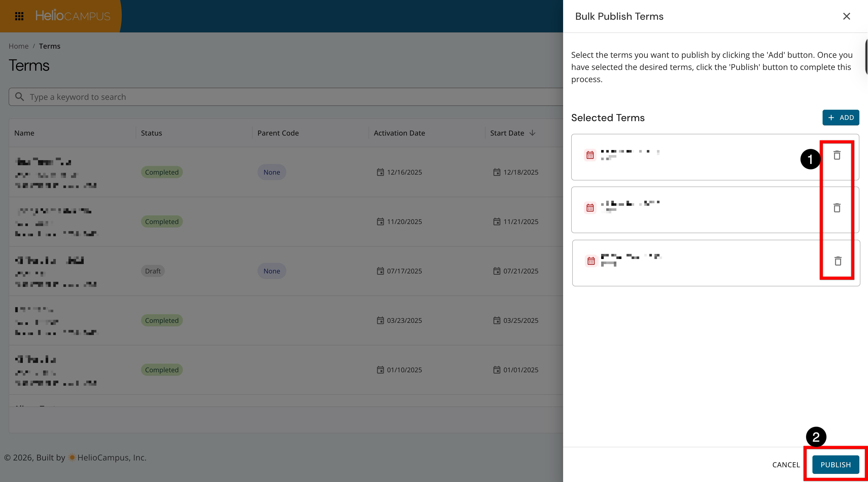This screenshot has height=482, width=868.
Task: Click None parent code in 07/17/2025 row
Action: point(272,271)
